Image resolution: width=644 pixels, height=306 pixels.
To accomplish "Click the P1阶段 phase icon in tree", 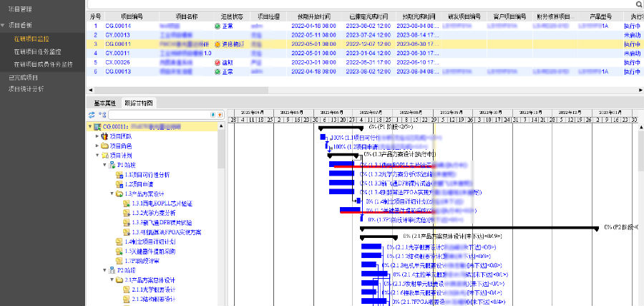I will tap(112, 164).
